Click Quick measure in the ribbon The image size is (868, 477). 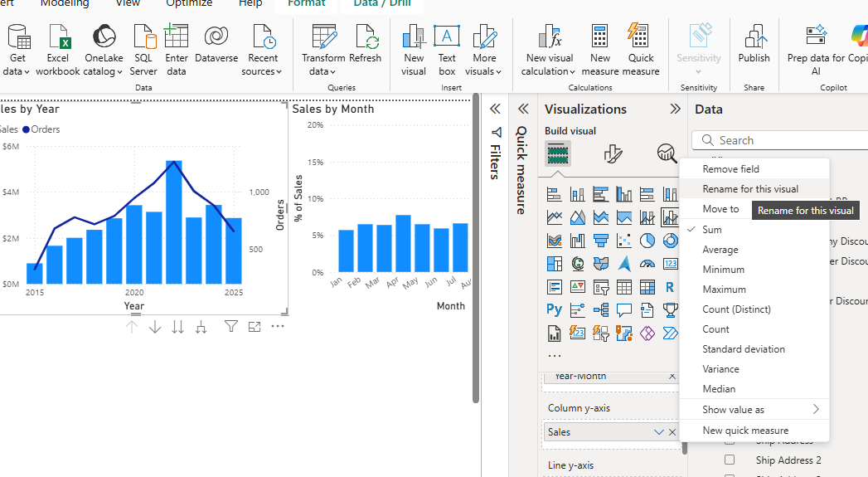tap(641, 51)
